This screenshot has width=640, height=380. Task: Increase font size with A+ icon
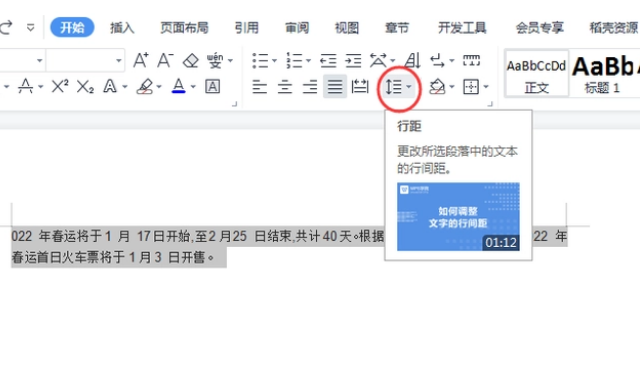coord(141,60)
